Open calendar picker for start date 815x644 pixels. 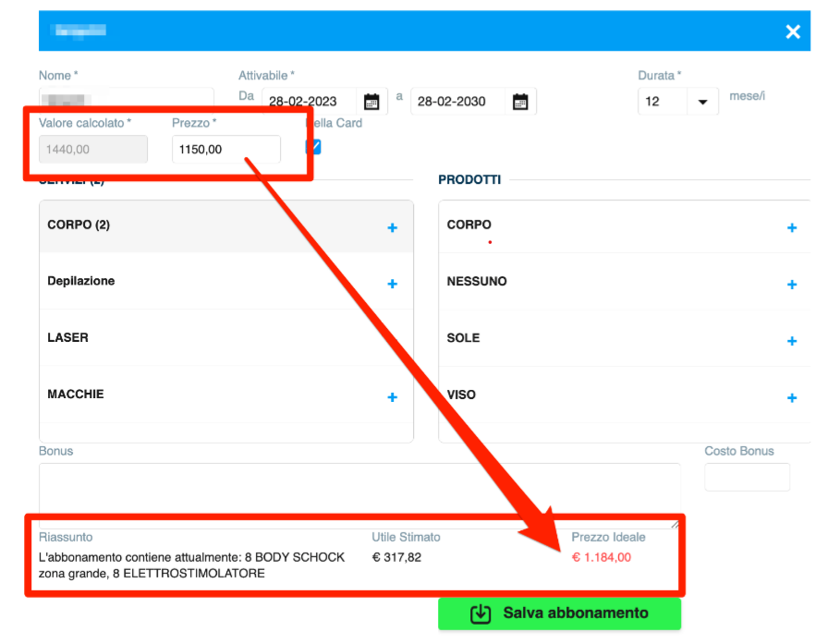point(371,102)
